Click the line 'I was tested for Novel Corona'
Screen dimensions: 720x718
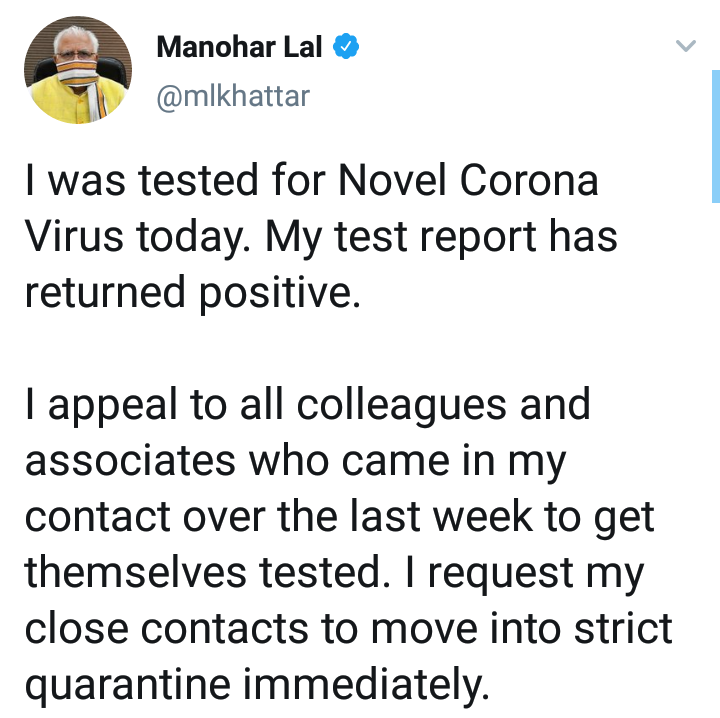[x=312, y=182]
